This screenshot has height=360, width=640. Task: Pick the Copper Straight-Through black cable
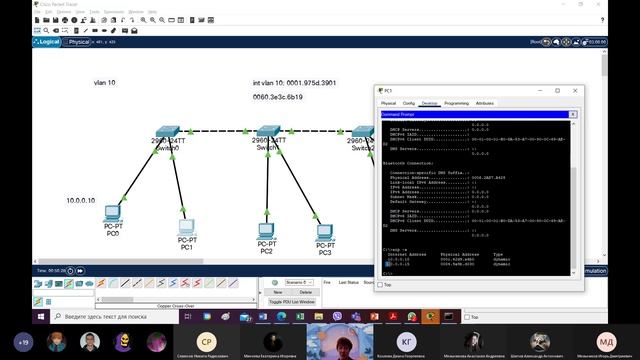(x=125, y=283)
